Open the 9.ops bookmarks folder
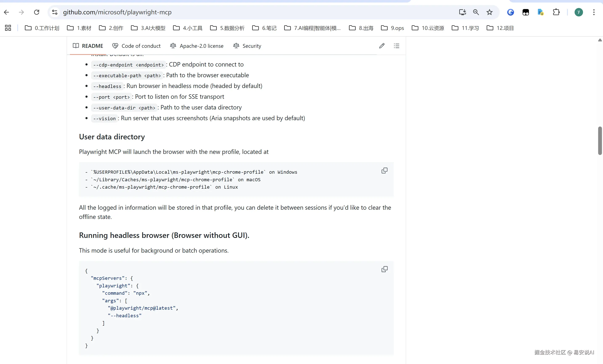Screen dimensions: 603x364 pos(392,28)
